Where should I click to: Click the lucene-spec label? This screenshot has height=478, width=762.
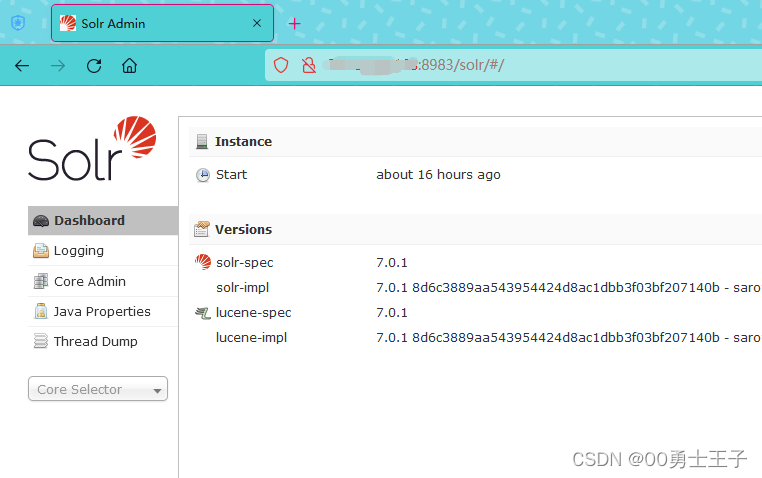click(253, 313)
